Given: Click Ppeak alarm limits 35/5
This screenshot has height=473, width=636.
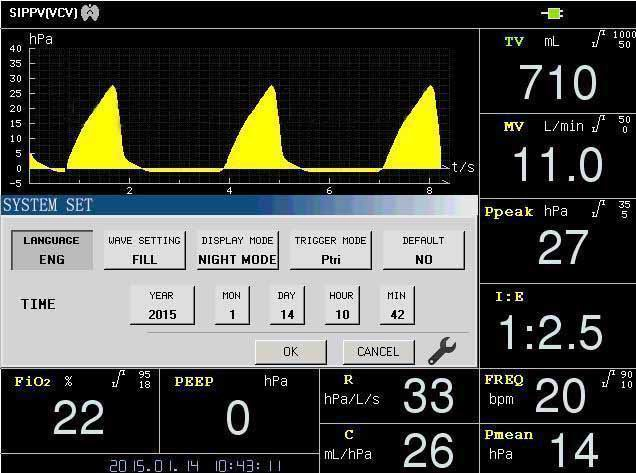Looking at the screenshot, I should coord(625,209).
